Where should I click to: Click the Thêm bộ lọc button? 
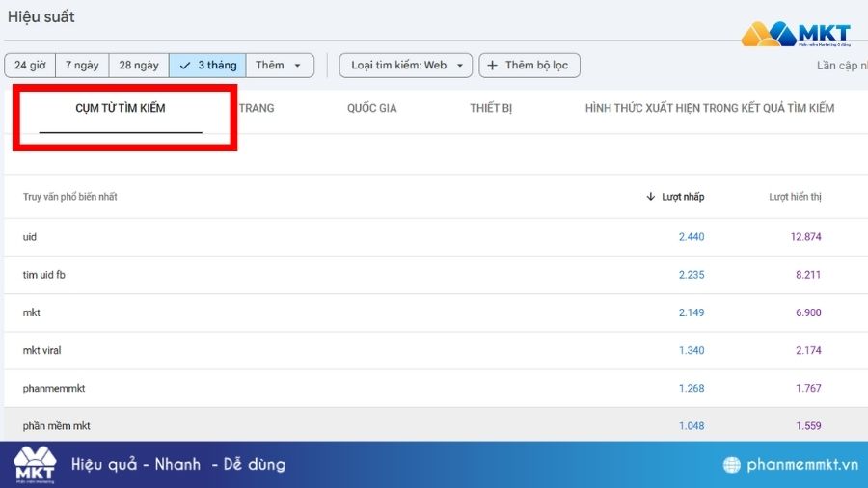pyautogui.click(x=529, y=66)
